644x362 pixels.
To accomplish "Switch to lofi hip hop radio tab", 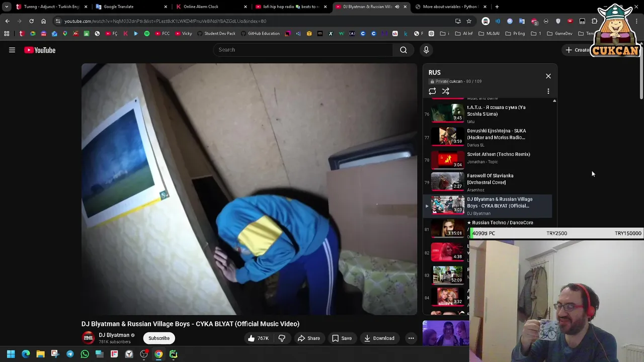I will pos(291,7).
